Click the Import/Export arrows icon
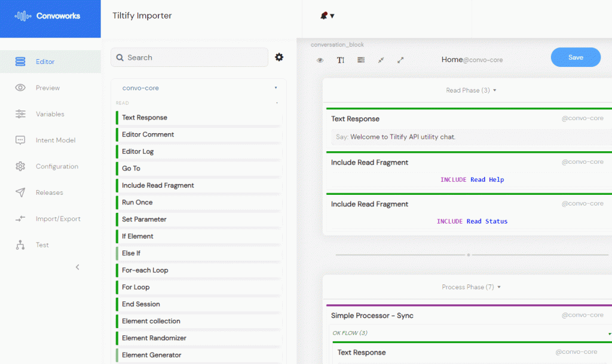The height and width of the screenshot is (364, 612). click(20, 219)
